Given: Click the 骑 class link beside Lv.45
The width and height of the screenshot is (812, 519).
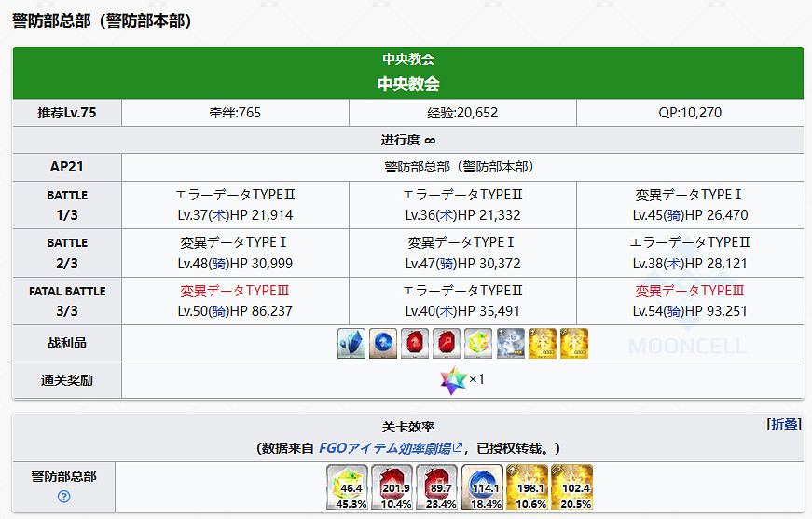Looking at the screenshot, I should click(674, 215).
